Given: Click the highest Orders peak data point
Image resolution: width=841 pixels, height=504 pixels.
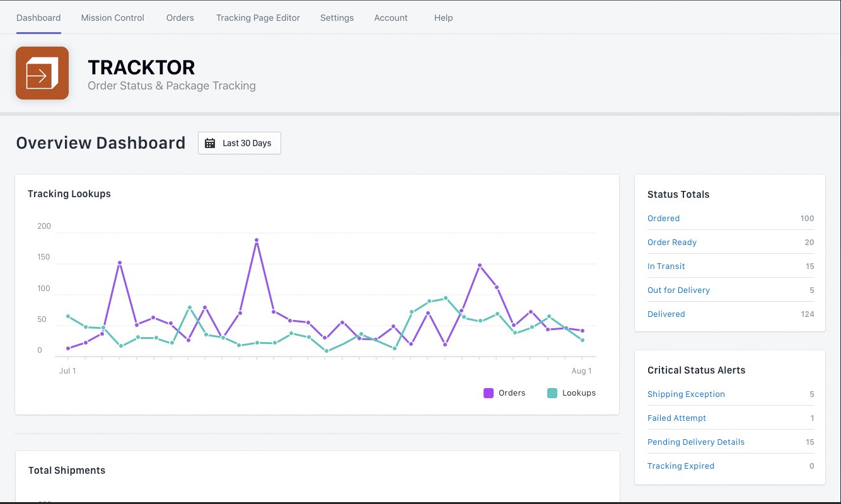Looking at the screenshot, I should [x=257, y=240].
